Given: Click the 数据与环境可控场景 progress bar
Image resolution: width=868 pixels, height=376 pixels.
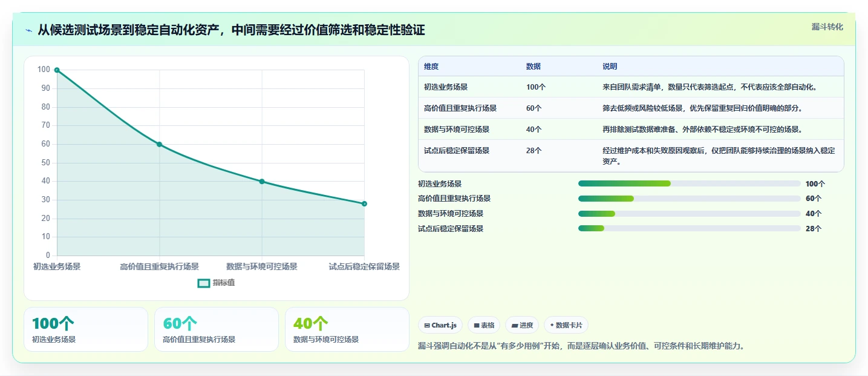Looking at the screenshot, I should [x=690, y=214].
